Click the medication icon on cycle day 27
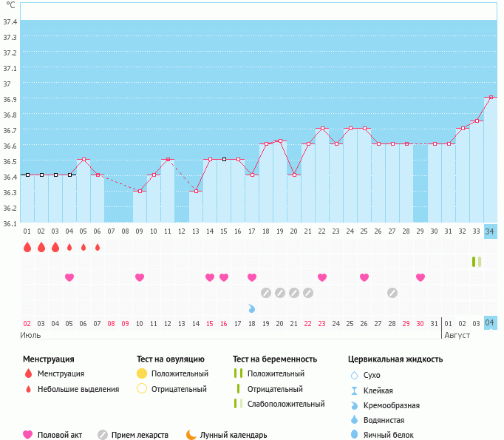 [x=392, y=293]
